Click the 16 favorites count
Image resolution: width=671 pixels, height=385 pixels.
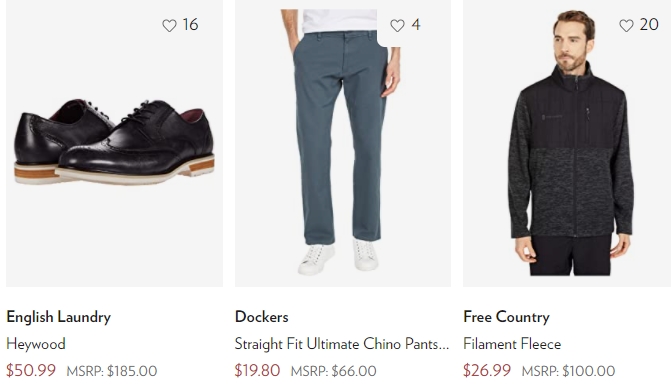click(x=190, y=25)
